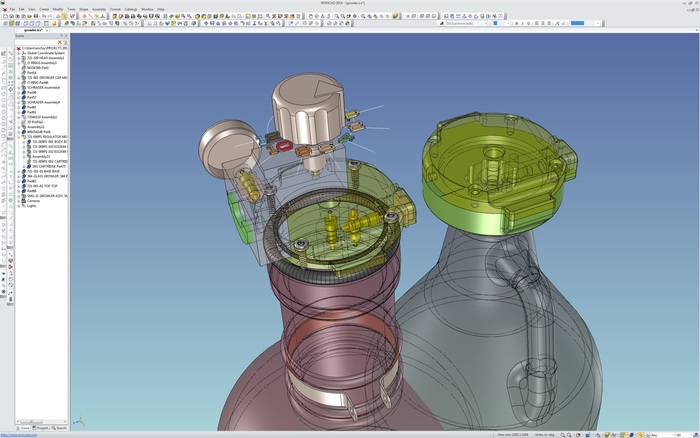Pin the Scene panel with the pin icon
The image size is (700, 438).
[x=62, y=36]
